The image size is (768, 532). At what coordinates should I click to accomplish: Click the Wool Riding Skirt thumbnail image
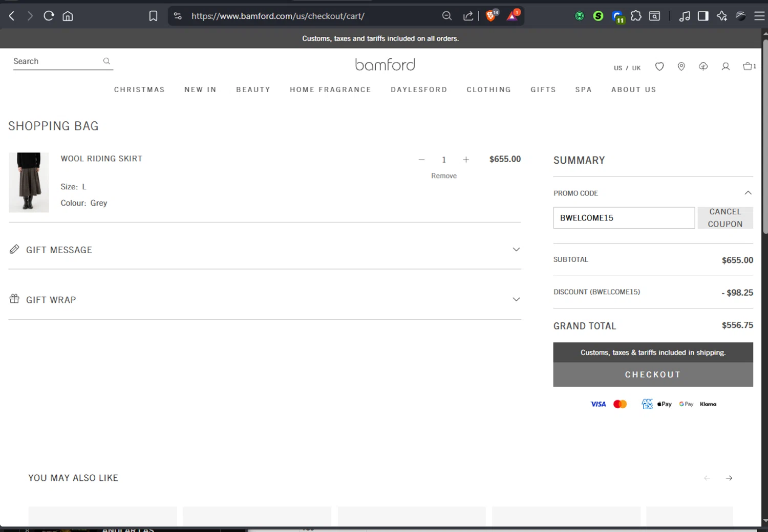click(29, 182)
